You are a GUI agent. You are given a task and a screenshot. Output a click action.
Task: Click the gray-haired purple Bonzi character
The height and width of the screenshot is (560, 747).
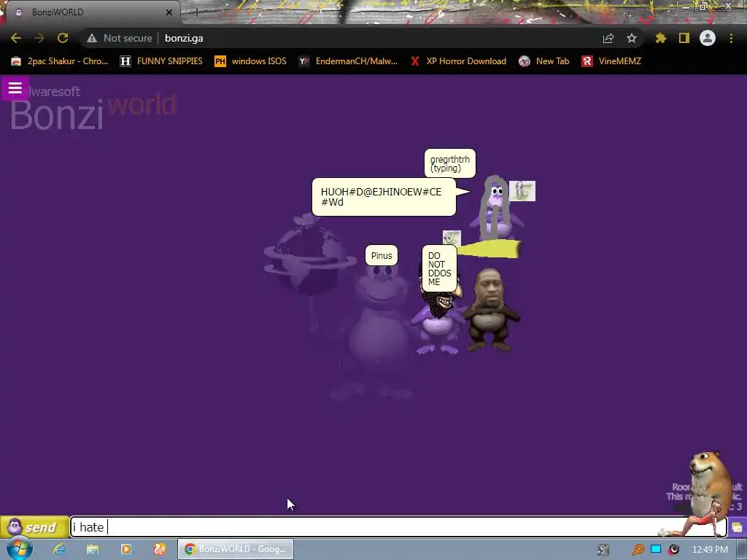click(495, 209)
